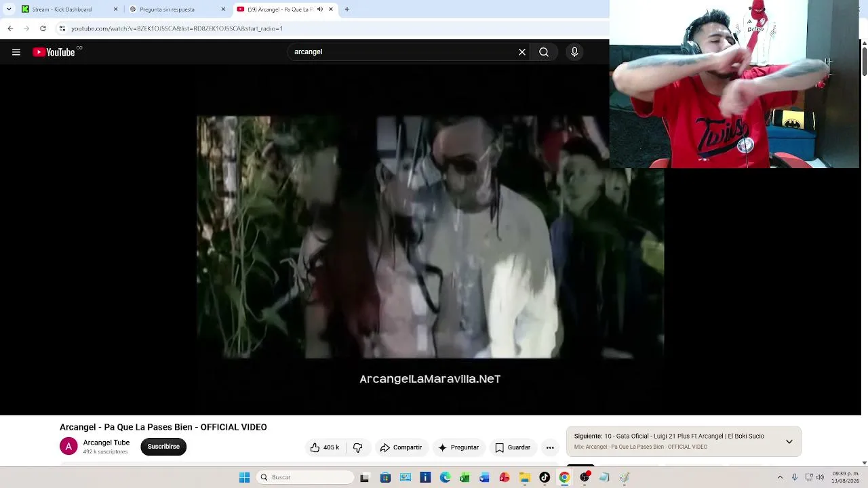The height and width of the screenshot is (488, 868).
Task: Open the Windows Start menu
Action: pos(244,478)
